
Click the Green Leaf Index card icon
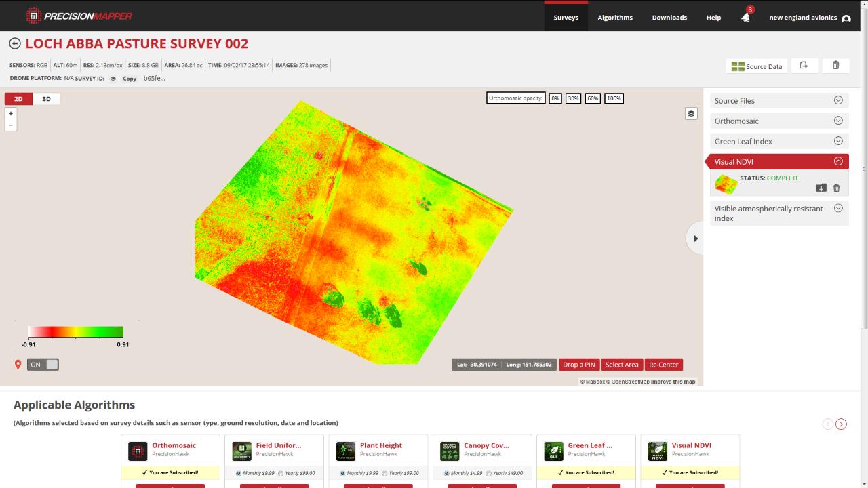point(554,451)
